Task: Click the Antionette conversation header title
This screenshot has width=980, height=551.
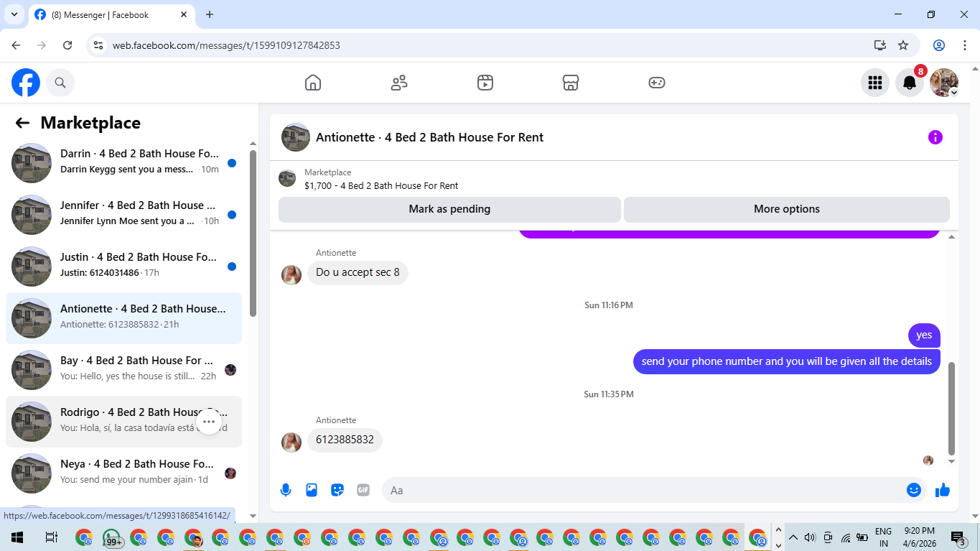Action: tap(429, 137)
